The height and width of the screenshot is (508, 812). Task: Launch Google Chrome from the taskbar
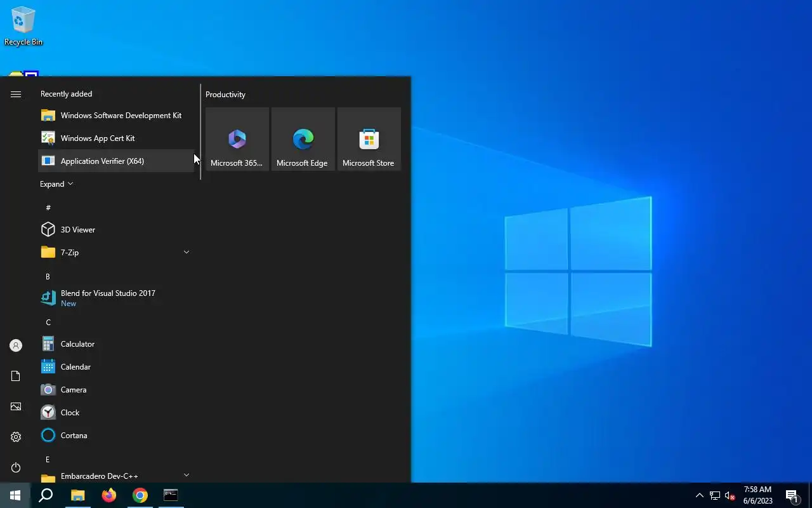coord(140,495)
